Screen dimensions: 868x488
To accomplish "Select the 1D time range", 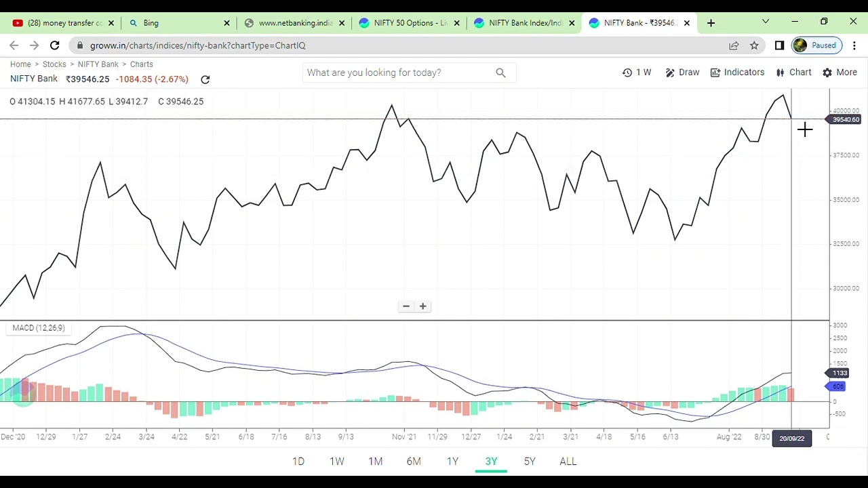I will coord(298,462).
